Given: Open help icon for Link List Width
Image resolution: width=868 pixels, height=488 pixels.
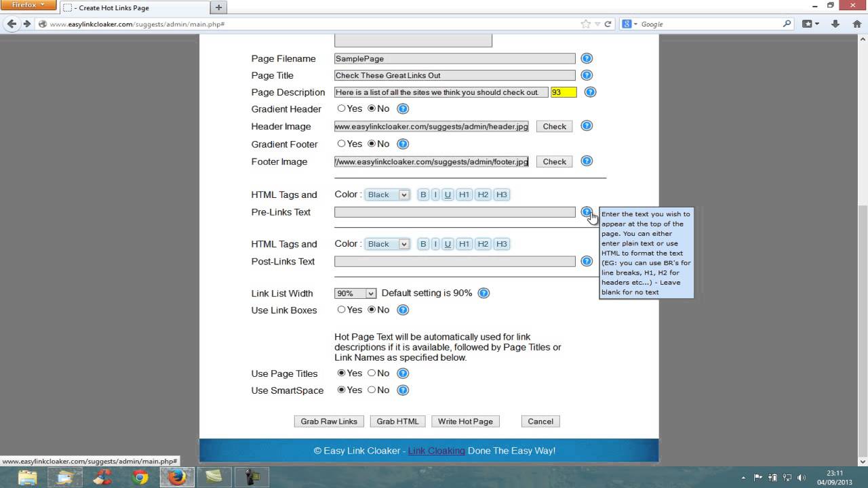Looking at the screenshot, I should 484,293.
